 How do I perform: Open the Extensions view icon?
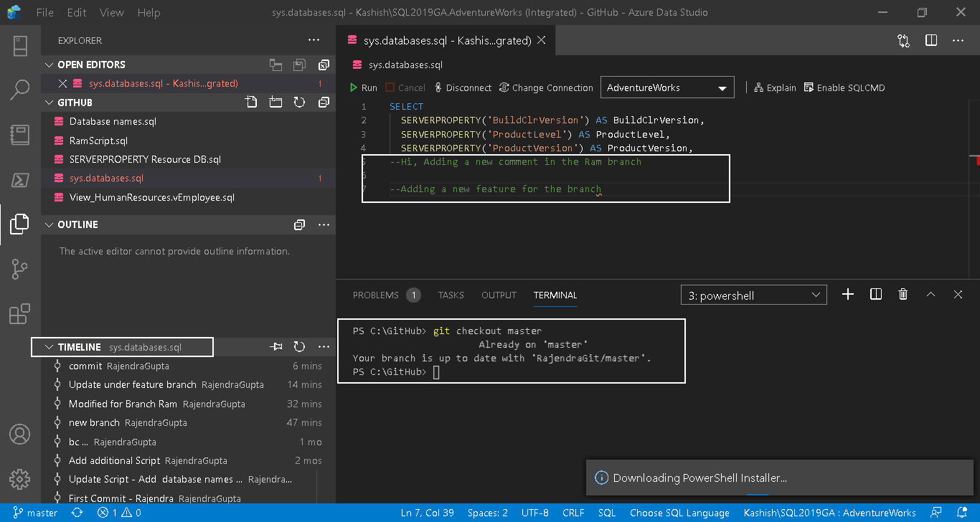point(20,314)
